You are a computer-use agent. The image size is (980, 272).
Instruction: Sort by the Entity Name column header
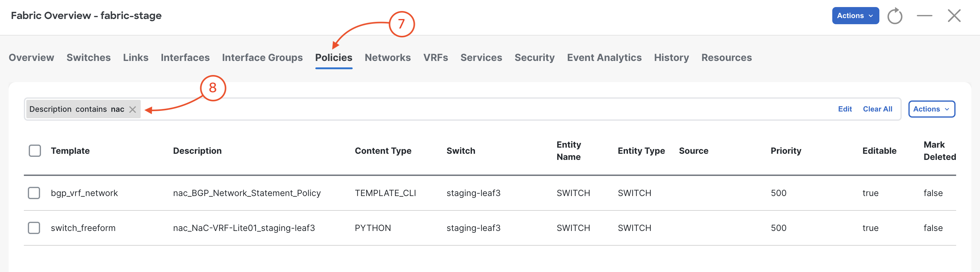pos(568,151)
